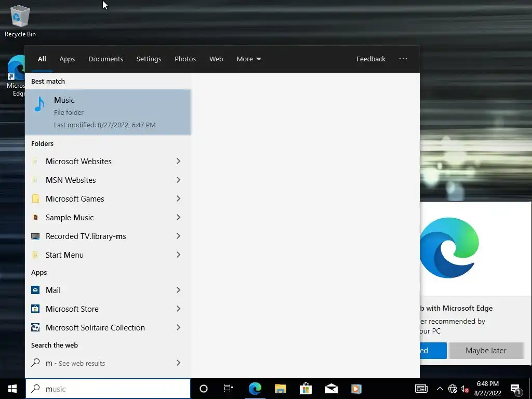Click the taskbar clock showing 6:48 PM

tap(487, 389)
